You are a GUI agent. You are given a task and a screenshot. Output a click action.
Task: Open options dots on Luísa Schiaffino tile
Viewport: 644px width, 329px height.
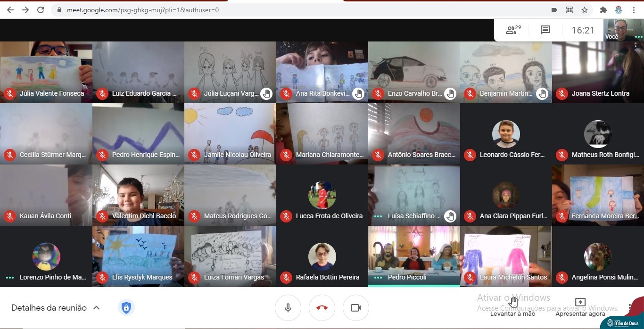click(x=378, y=216)
